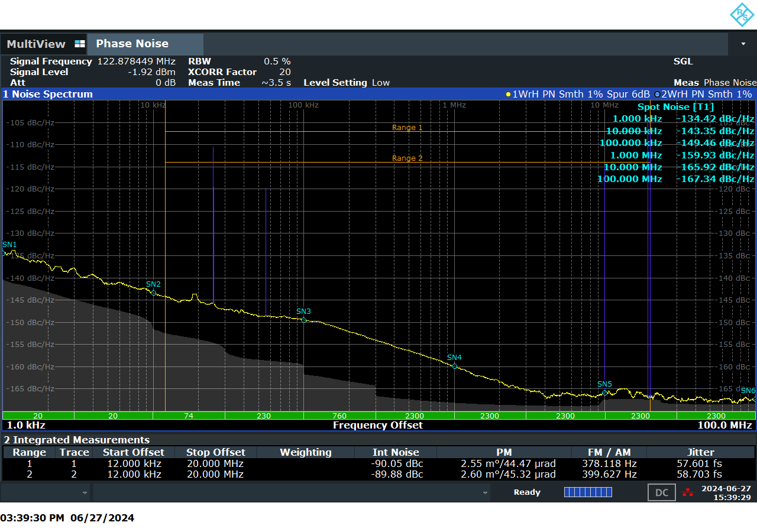Click the yellow trace 1 indicator dot
This screenshot has width=757, height=532.
click(508, 95)
